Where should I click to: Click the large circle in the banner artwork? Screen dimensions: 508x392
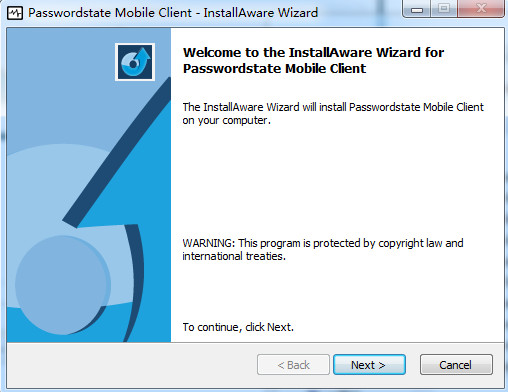(63, 285)
